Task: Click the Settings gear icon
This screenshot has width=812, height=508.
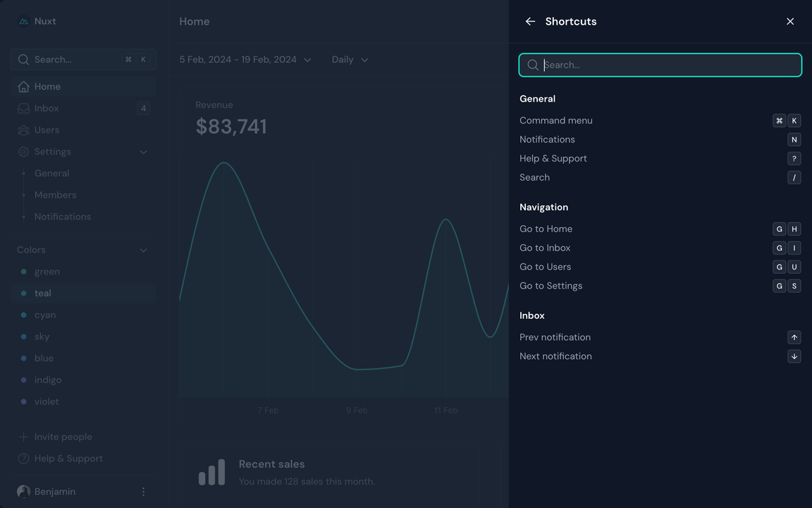Action: [23, 152]
